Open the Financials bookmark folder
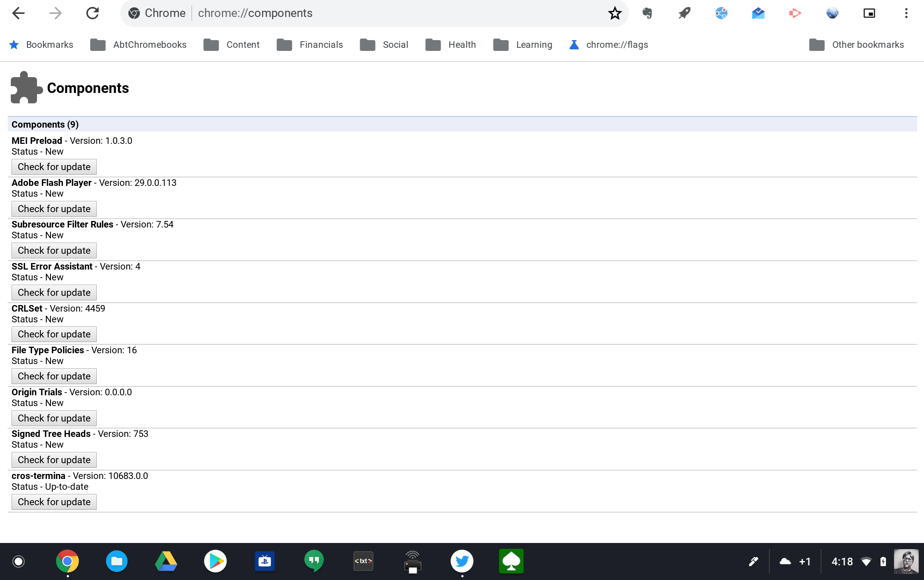Screen dimensions: 924x580 click(x=310, y=45)
